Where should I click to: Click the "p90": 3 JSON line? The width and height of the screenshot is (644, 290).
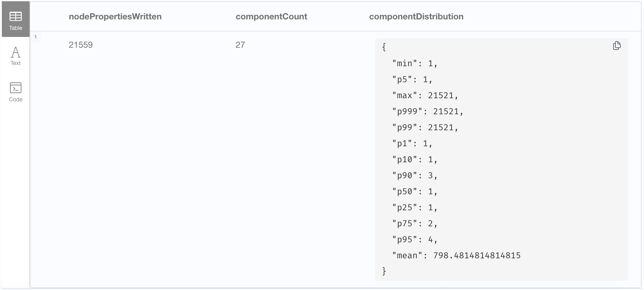(x=415, y=175)
